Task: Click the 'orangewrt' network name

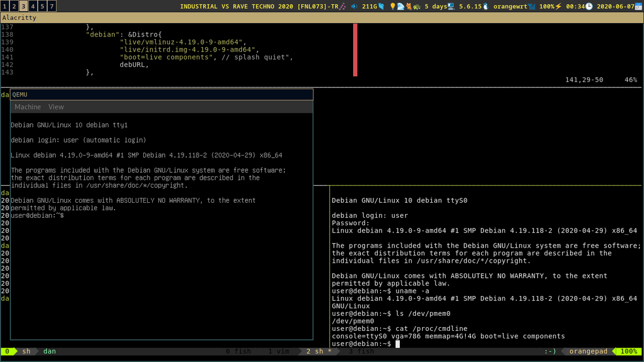Action: [510, 6]
